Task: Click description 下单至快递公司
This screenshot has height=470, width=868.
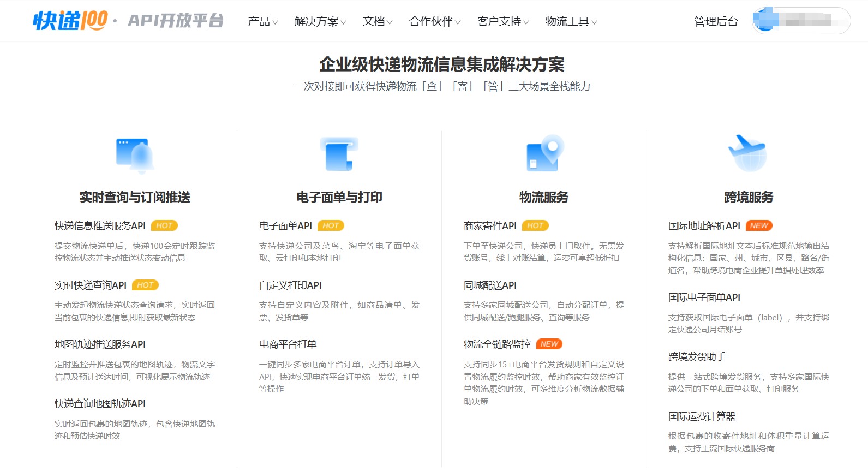Action: pyautogui.click(x=544, y=252)
